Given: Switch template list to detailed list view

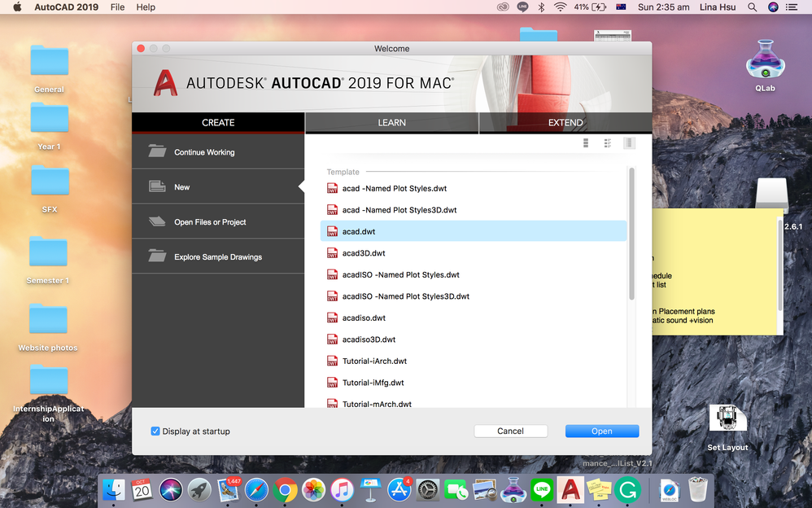Looking at the screenshot, I should pyautogui.click(x=608, y=142).
